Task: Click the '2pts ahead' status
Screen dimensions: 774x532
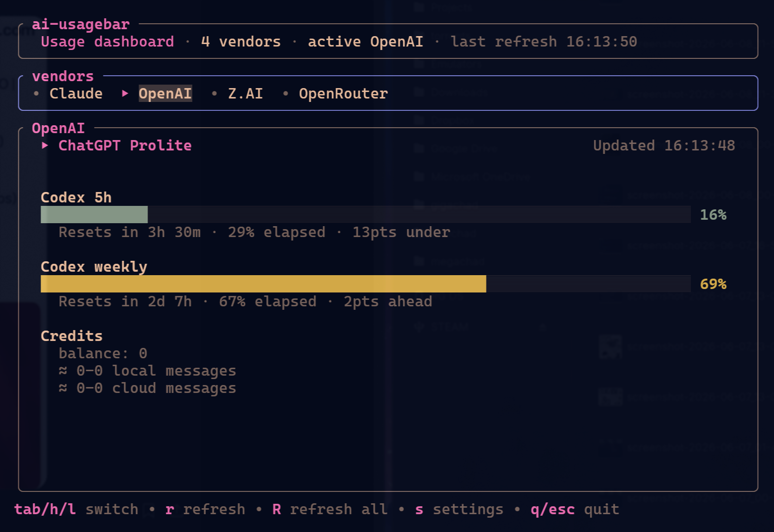Action: point(388,301)
